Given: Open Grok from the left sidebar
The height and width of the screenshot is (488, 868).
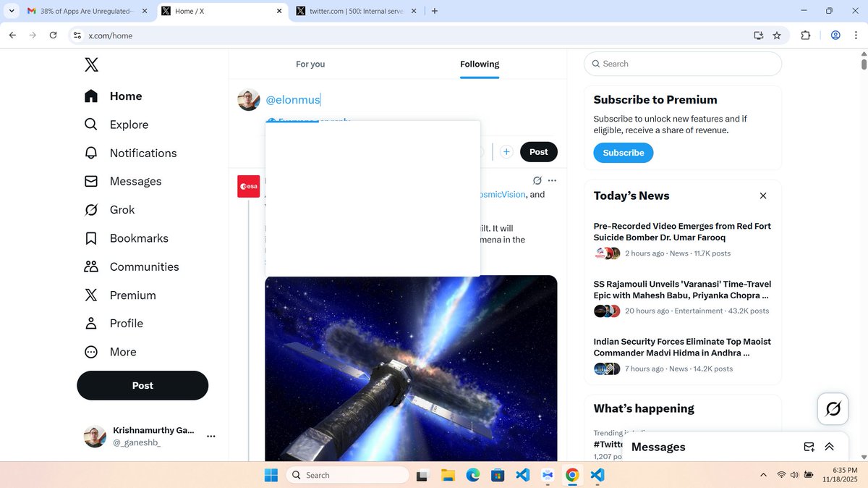Looking at the screenshot, I should point(122,209).
